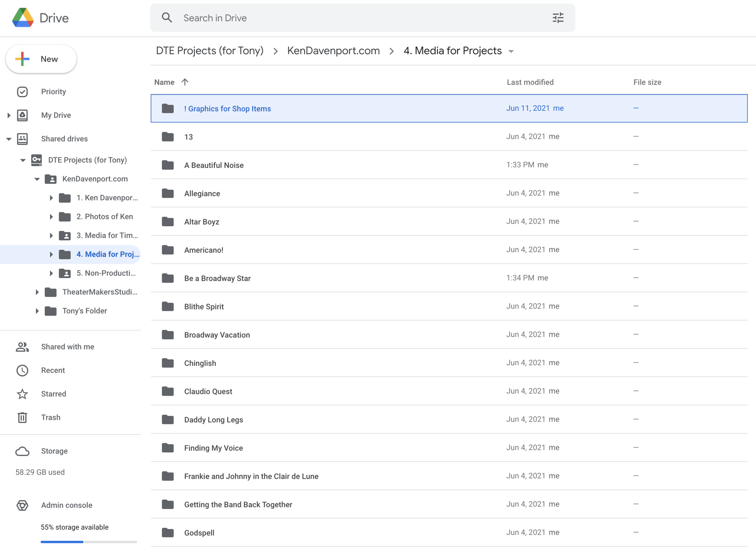Click the sort direction arrow by Name
The width and height of the screenshot is (756, 552).
185,82
